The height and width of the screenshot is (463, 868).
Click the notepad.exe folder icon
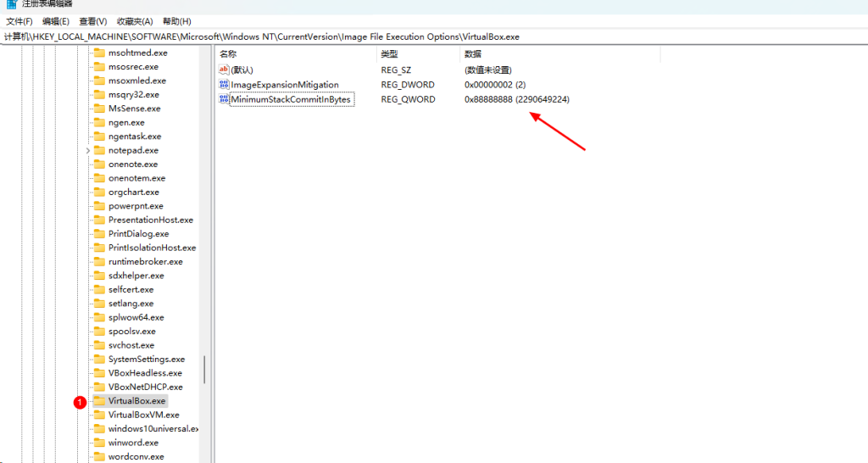(x=99, y=150)
